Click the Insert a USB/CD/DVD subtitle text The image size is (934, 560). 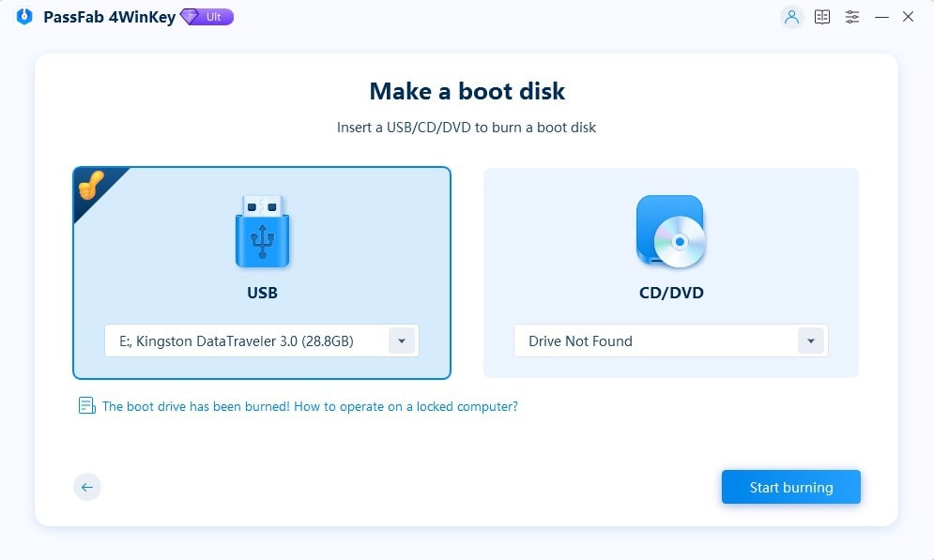point(467,128)
